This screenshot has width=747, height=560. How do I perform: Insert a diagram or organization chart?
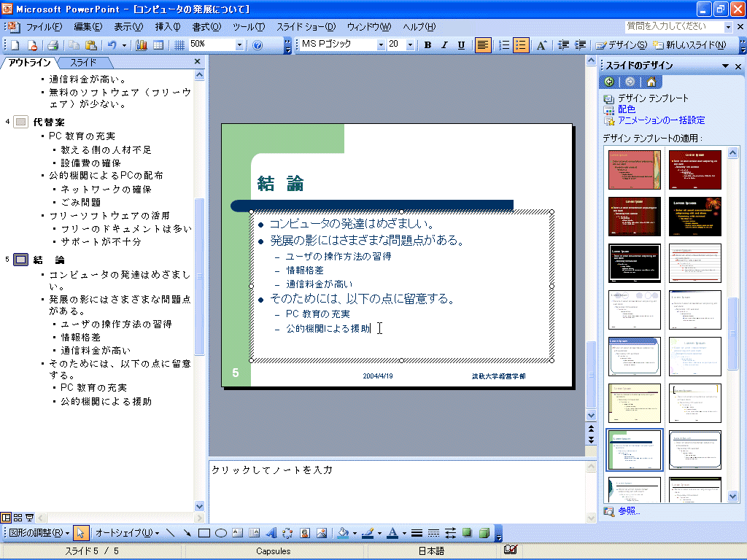pos(287,533)
